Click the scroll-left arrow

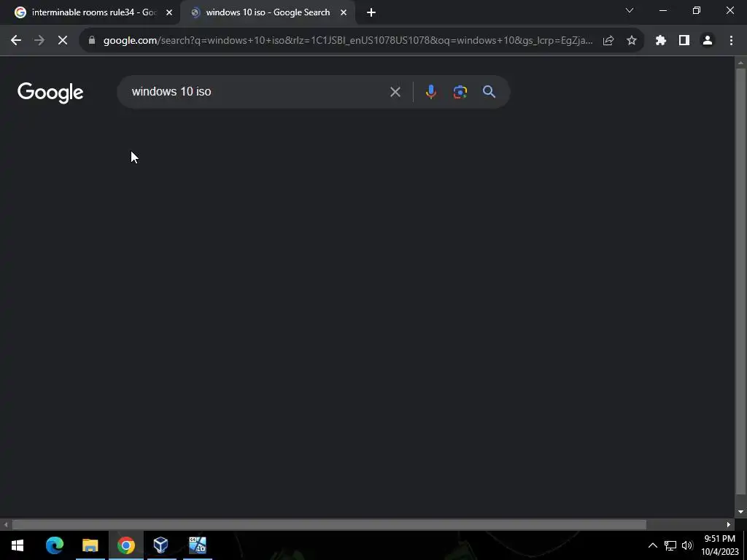(6, 525)
